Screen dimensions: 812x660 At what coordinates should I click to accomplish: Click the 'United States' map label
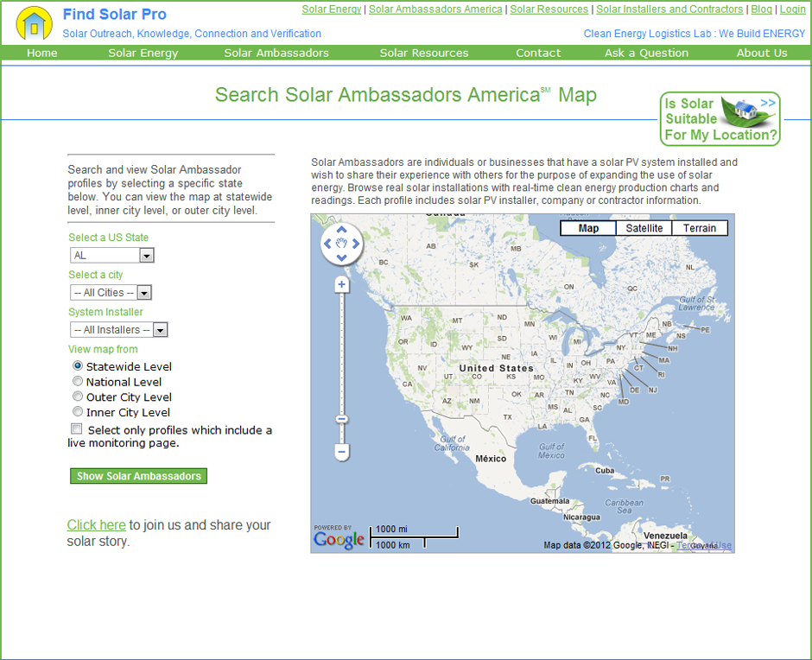click(496, 368)
